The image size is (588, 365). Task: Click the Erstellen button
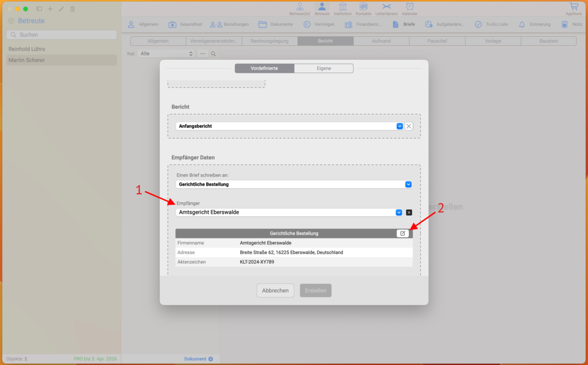click(x=315, y=290)
